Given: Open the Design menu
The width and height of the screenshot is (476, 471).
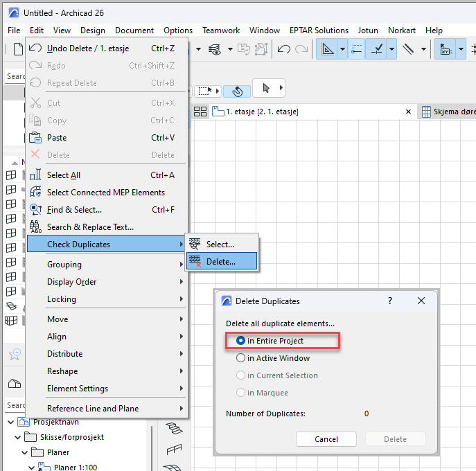Looking at the screenshot, I should point(93,30).
